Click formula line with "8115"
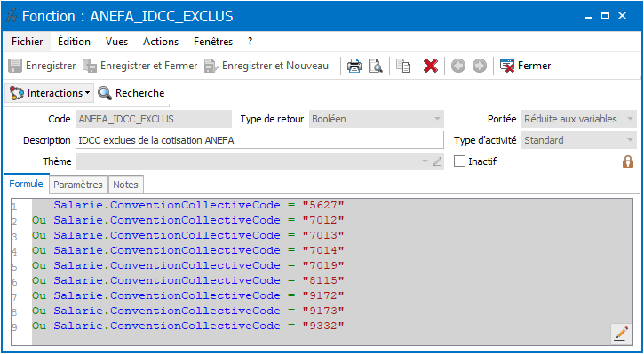Screen dimensions: 644x354 pos(187,280)
